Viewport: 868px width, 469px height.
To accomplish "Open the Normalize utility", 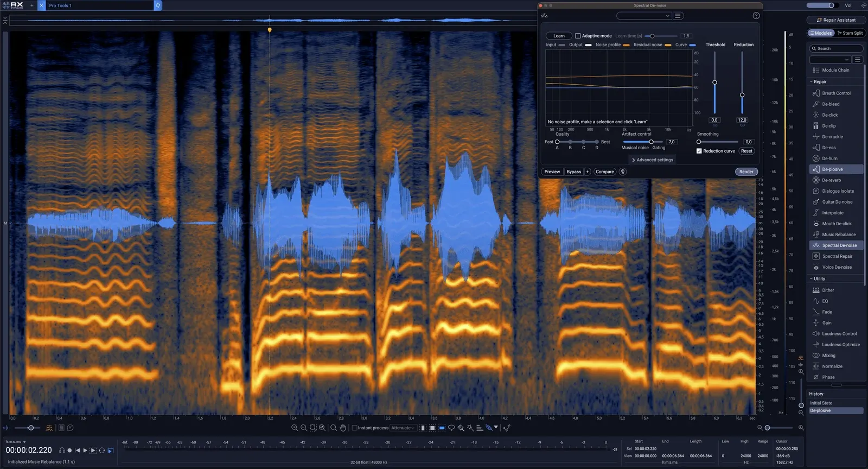I will (836, 366).
